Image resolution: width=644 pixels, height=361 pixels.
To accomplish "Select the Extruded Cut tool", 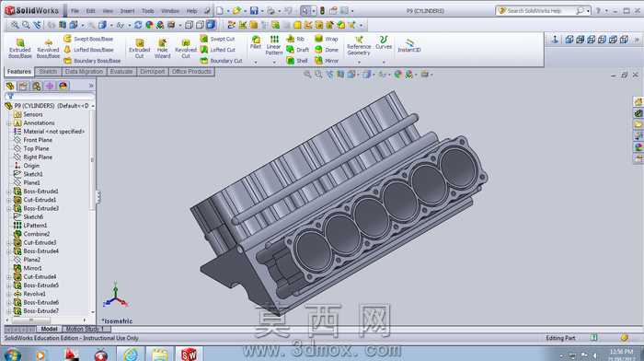I will [140, 48].
